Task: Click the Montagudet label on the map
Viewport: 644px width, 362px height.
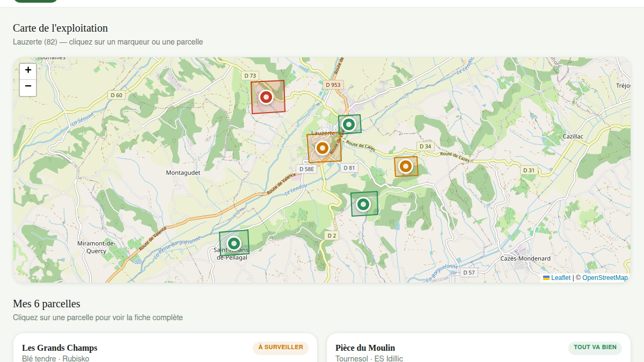Action: (x=183, y=173)
